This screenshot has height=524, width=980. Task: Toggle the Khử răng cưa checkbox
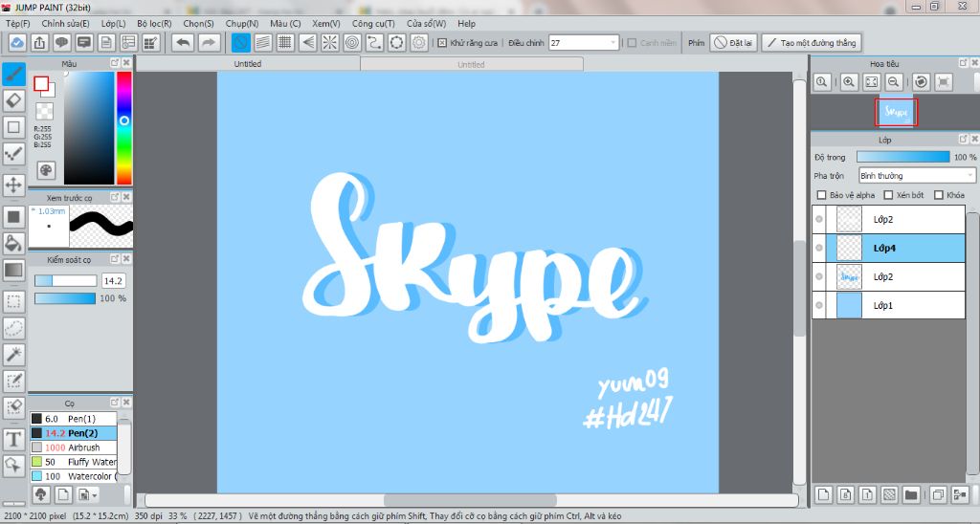click(x=442, y=42)
